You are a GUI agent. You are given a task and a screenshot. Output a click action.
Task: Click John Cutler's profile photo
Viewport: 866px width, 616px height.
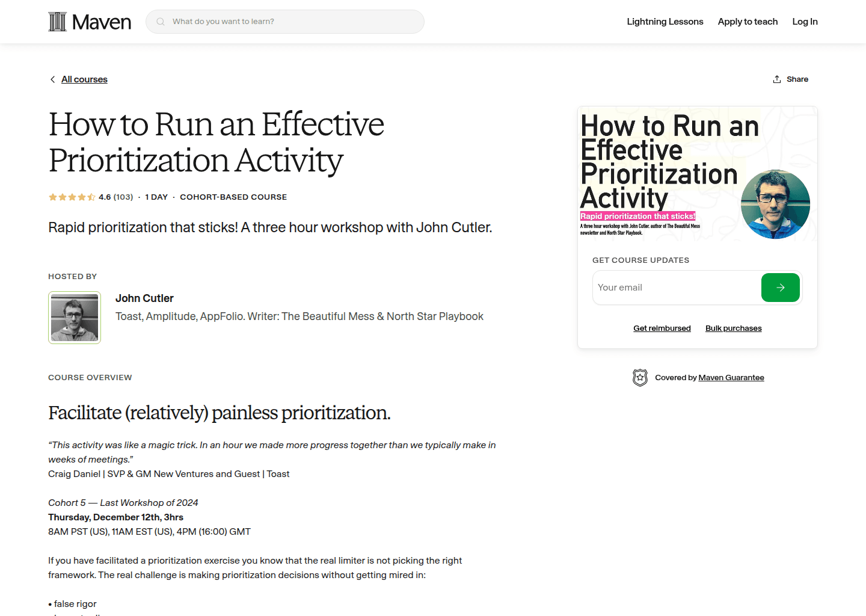pyautogui.click(x=74, y=318)
